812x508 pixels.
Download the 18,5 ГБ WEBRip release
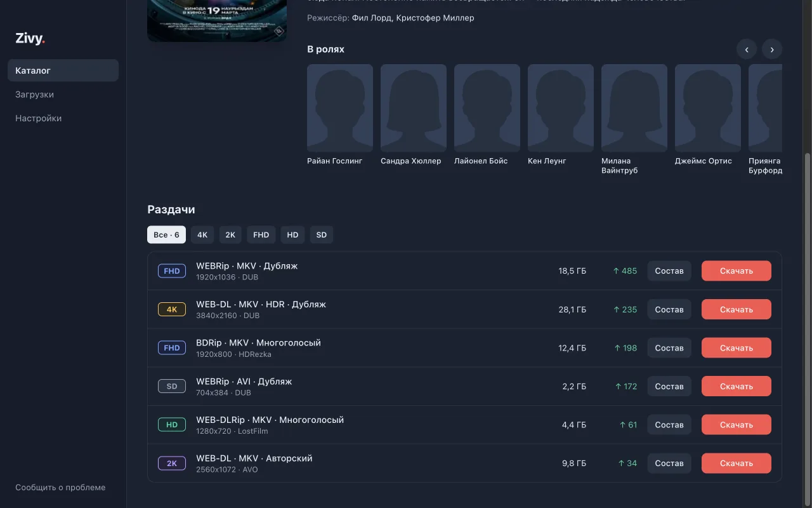tap(737, 271)
